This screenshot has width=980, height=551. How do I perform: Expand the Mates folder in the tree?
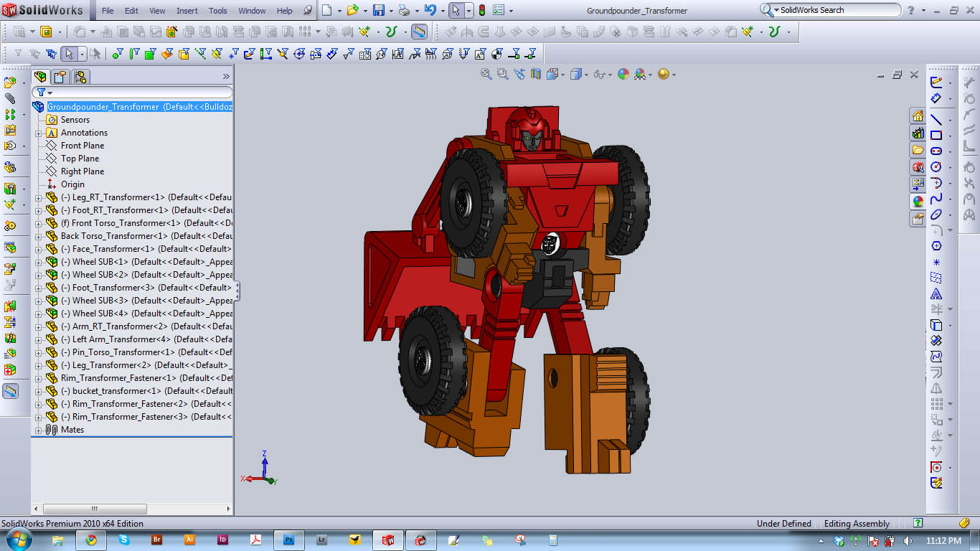pos(39,429)
